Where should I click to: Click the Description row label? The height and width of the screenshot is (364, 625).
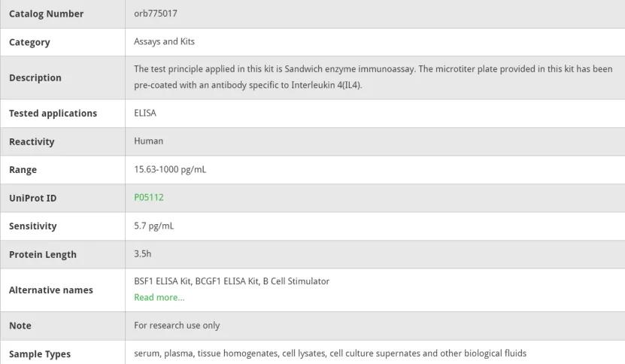click(x=35, y=77)
